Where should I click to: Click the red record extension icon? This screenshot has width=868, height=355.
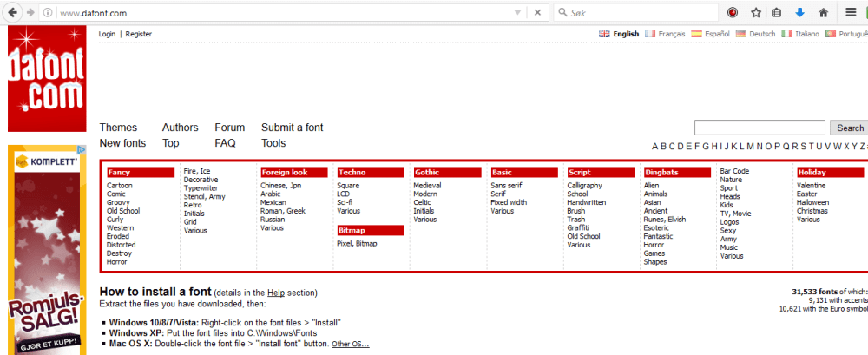click(x=733, y=12)
